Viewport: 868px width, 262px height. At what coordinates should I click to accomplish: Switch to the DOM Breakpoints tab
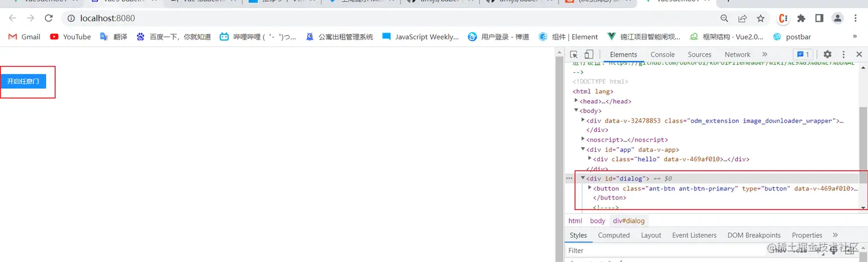click(x=754, y=235)
